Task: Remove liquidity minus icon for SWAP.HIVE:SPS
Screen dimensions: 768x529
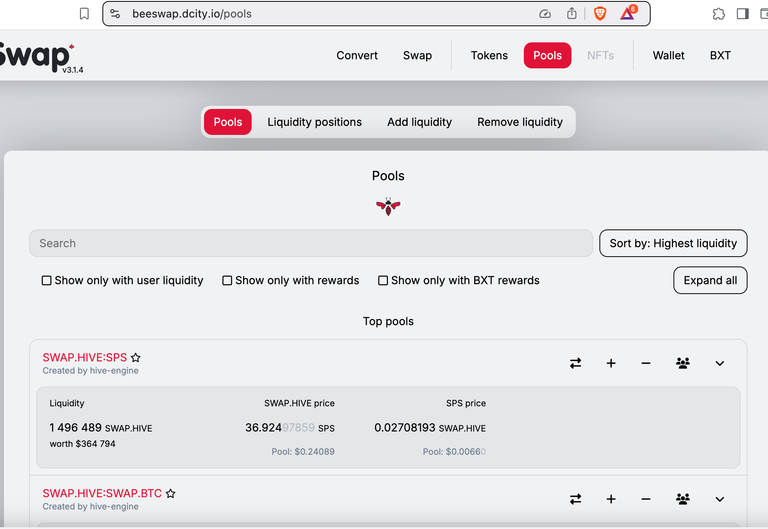Action: (x=646, y=363)
